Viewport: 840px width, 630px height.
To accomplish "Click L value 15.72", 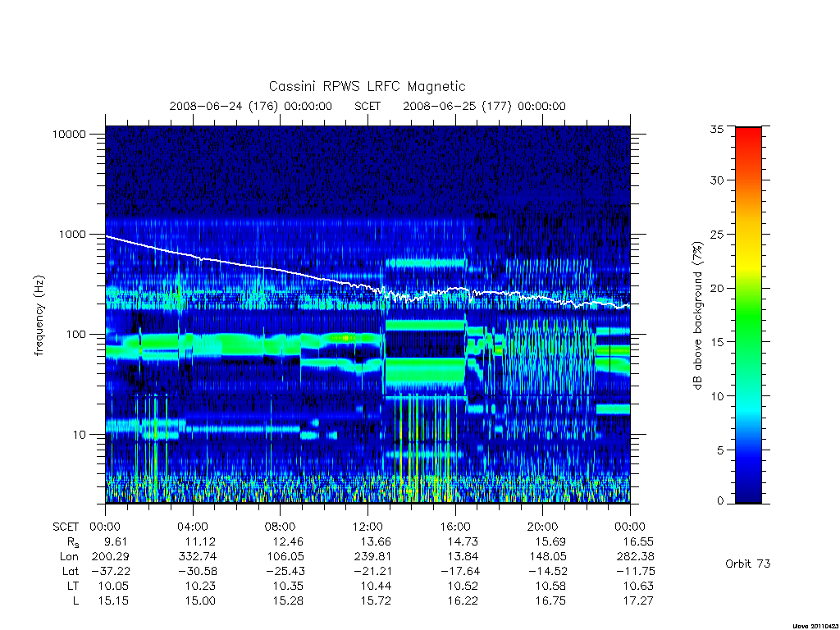I will click(376, 600).
